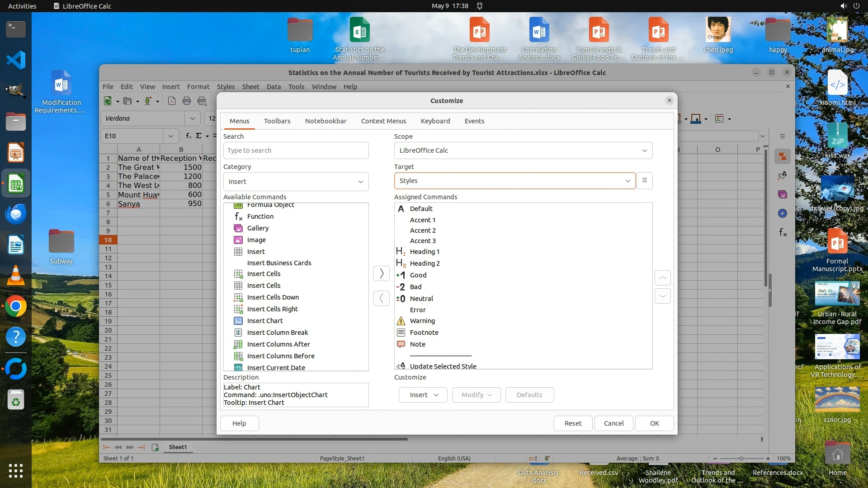Open the Insert button dropdown under Customize
The image size is (868, 488).
click(x=423, y=395)
